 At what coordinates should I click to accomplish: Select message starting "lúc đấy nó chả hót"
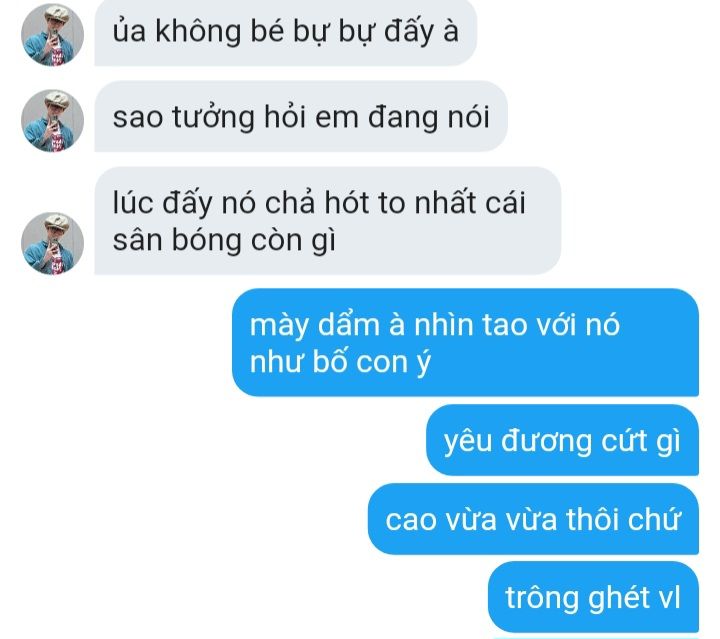[327, 221]
